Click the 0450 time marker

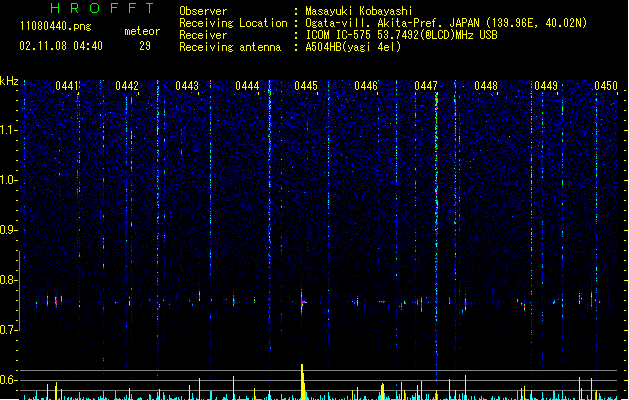pos(606,86)
